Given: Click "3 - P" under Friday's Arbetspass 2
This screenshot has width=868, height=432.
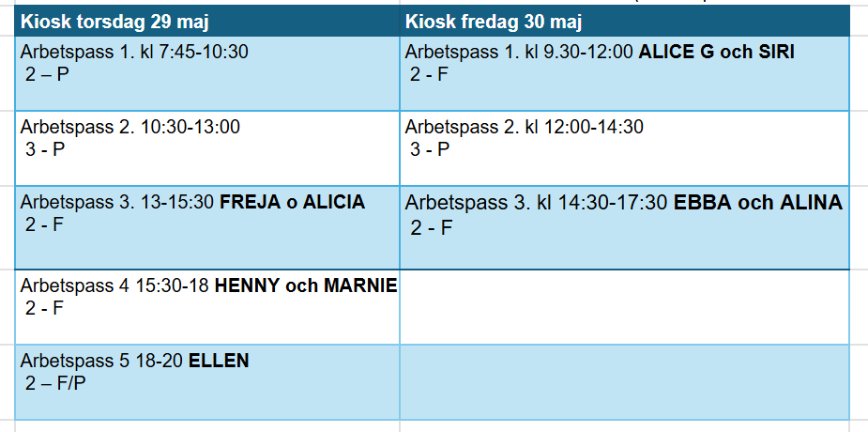Looking at the screenshot, I should 431,148.
